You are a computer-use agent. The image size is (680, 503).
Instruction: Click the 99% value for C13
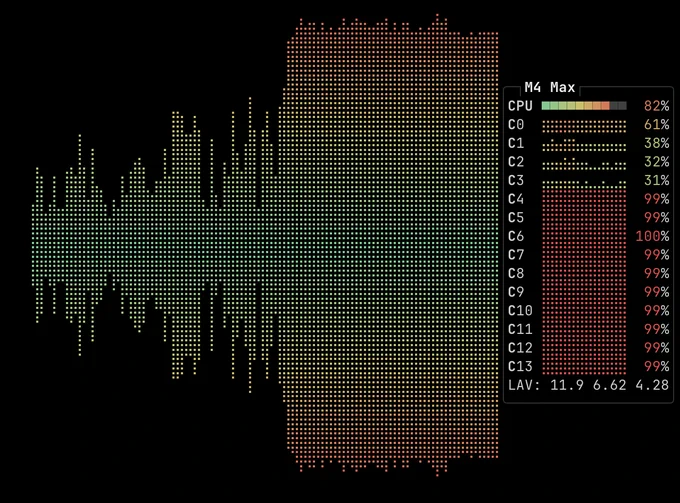[657, 367]
